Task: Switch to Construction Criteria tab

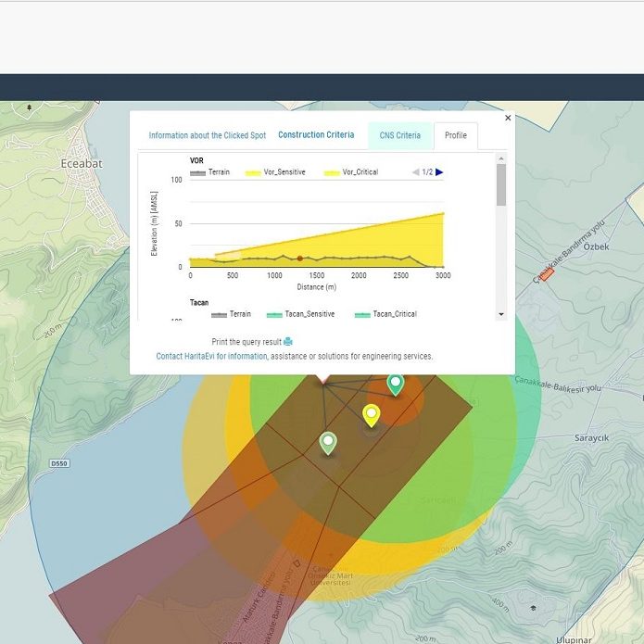Action: [316, 135]
